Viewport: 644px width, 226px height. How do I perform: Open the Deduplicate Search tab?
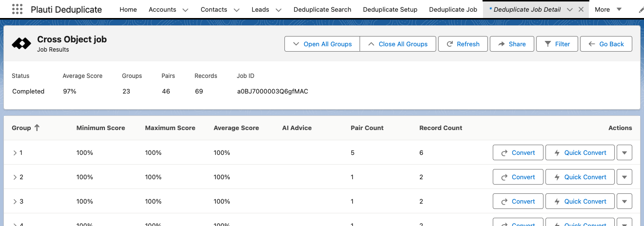(322, 9)
